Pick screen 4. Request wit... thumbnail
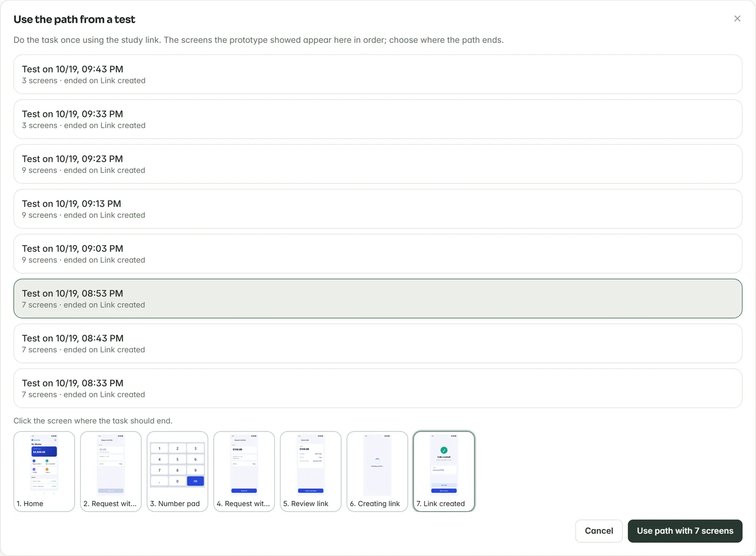The image size is (756, 556). pyautogui.click(x=244, y=471)
